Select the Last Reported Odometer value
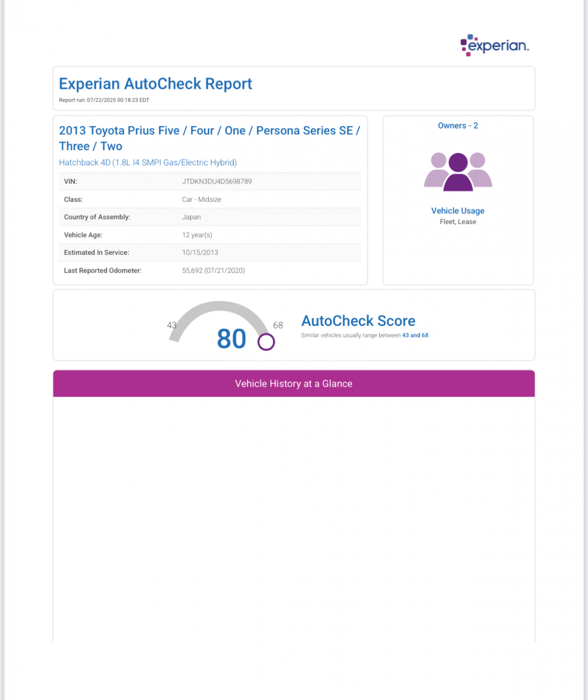This screenshot has height=700, width=588. pos(213,270)
